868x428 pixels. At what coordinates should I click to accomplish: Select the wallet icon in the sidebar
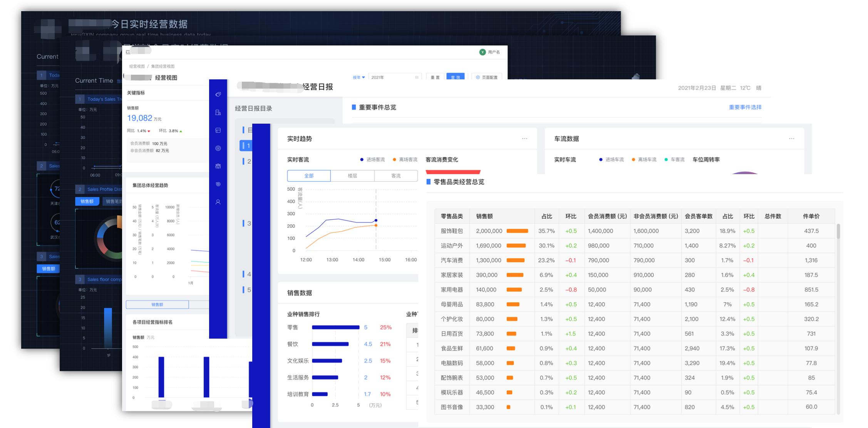point(218,130)
